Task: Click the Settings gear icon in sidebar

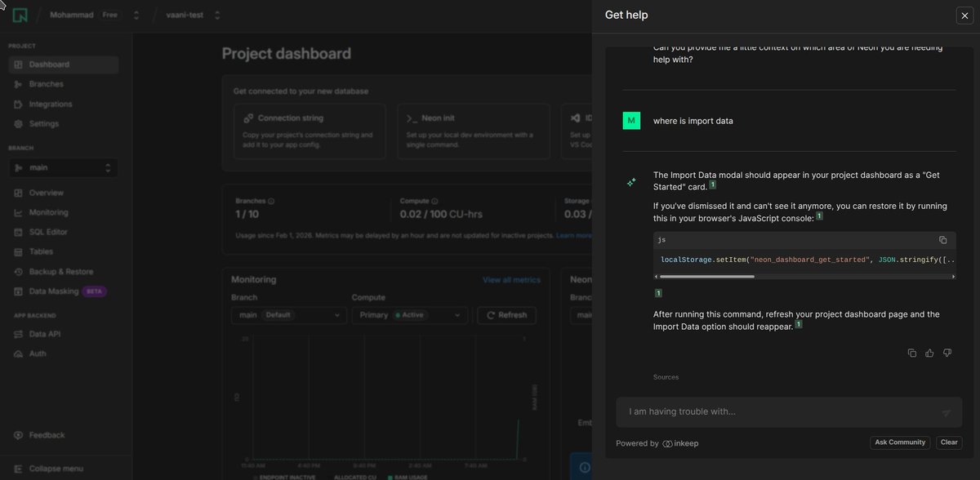Action: 19,123
